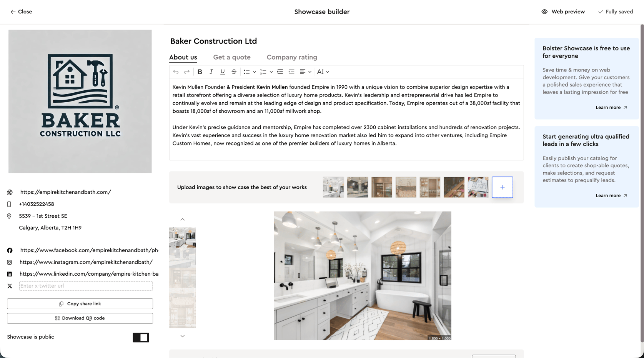Decrease indent in the editor

[291, 72]
